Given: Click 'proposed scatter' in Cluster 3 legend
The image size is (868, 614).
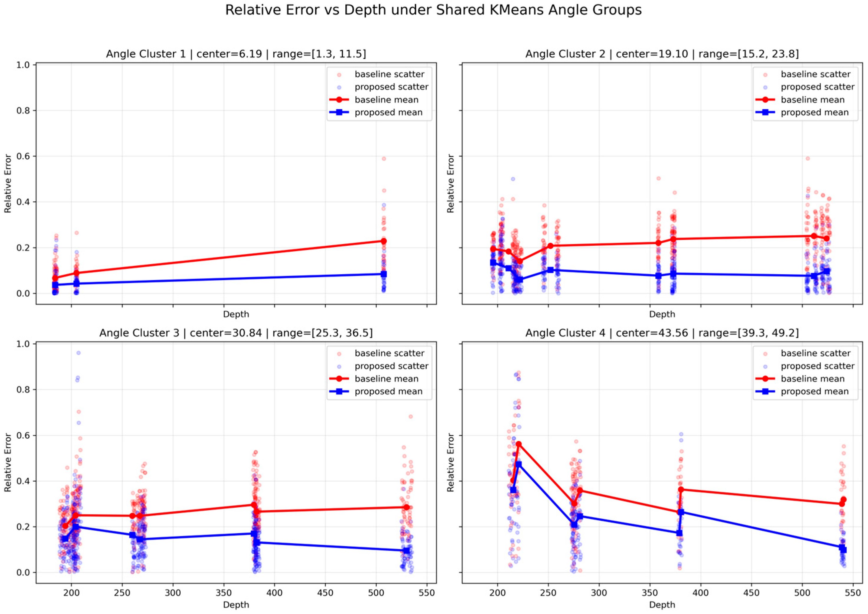Looking at the screenshot, I should pos(391,366).
